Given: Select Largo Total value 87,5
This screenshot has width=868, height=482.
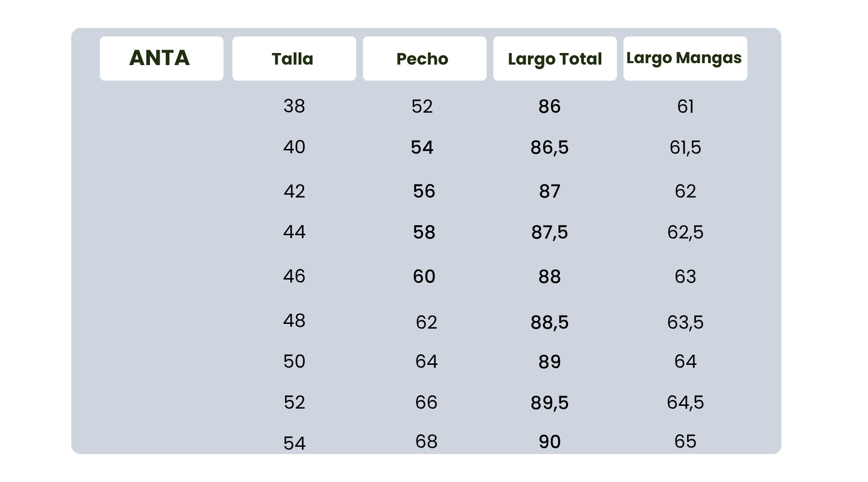Looking at the screenshot, I should click(x=549, y=232).
